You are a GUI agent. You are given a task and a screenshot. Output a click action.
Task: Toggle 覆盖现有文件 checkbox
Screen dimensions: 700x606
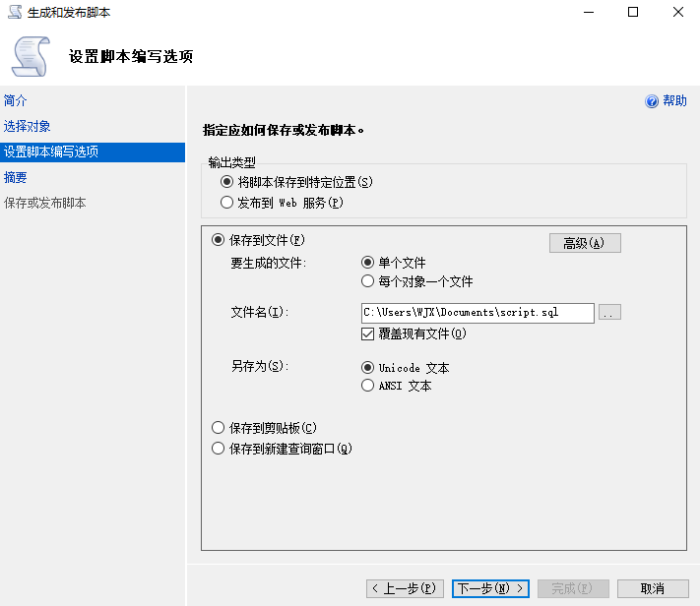(x=367, y=333)
